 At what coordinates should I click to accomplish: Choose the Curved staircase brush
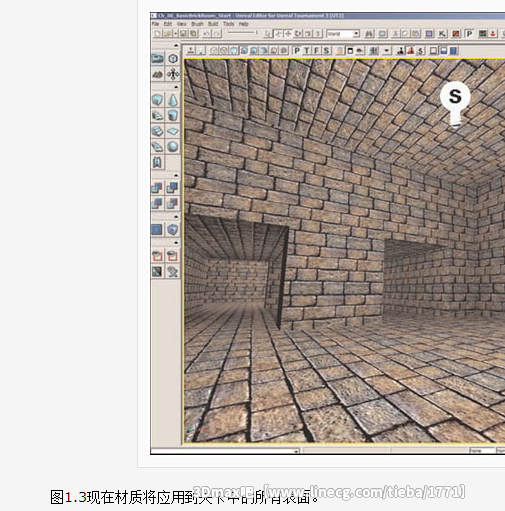pyautogui.click(x=158, y=116)
